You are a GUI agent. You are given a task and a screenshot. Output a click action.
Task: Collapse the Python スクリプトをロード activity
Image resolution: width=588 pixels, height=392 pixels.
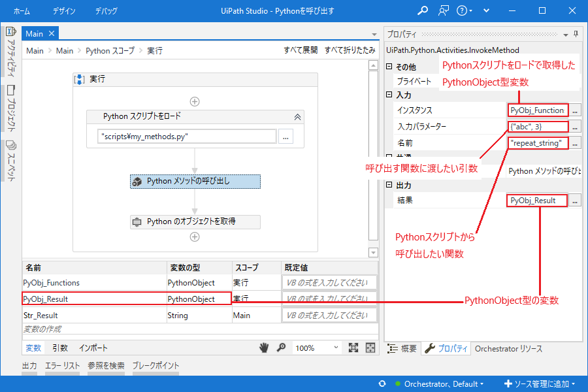[x=297, y=117]
